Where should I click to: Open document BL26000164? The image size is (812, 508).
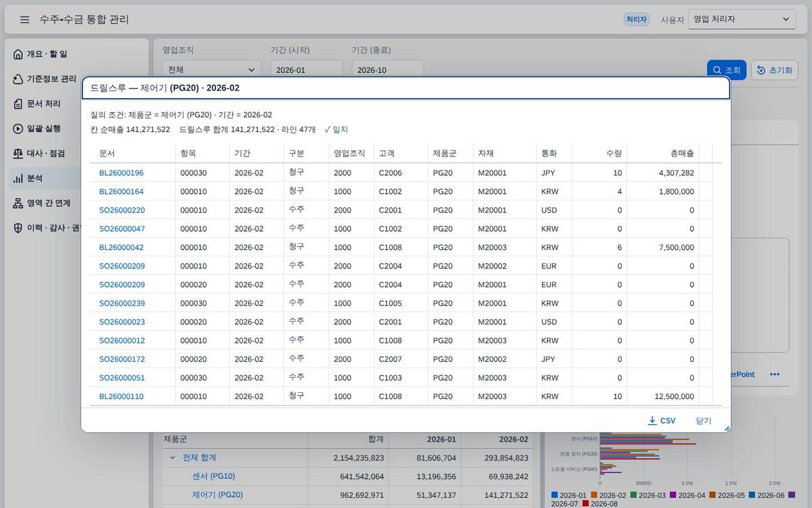click(x=121, y=192)
